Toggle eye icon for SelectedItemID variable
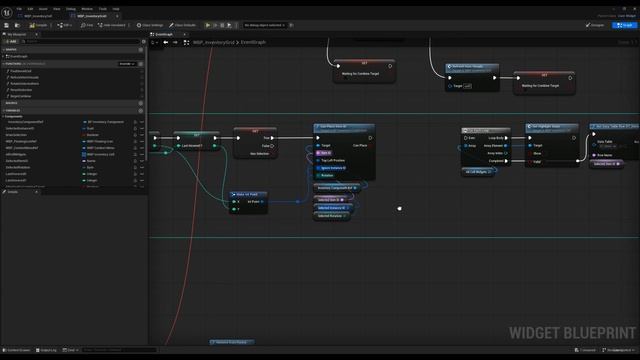Image resolution: width=640 pixels, height=360 pixels. [142, 161]
